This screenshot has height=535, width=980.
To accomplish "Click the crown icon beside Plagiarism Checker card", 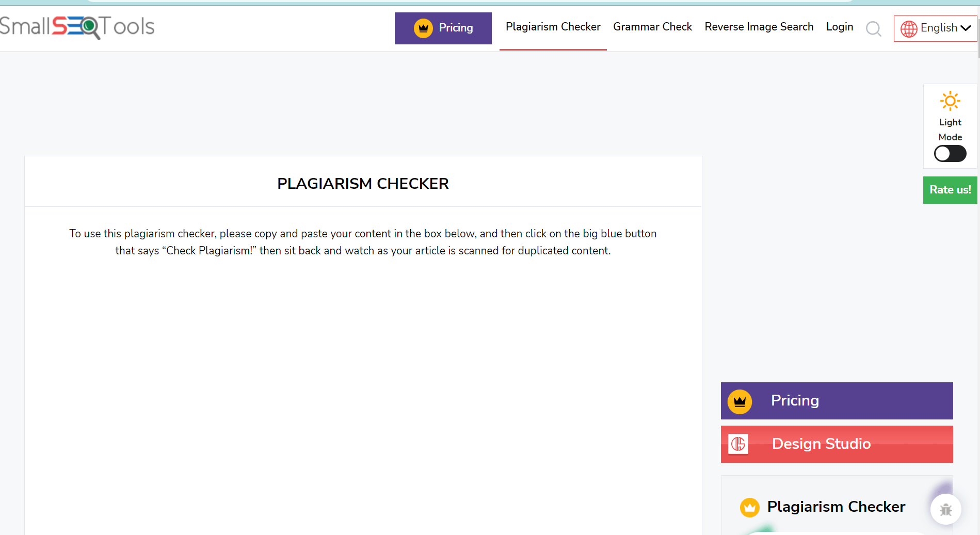I will click(749, 507).
